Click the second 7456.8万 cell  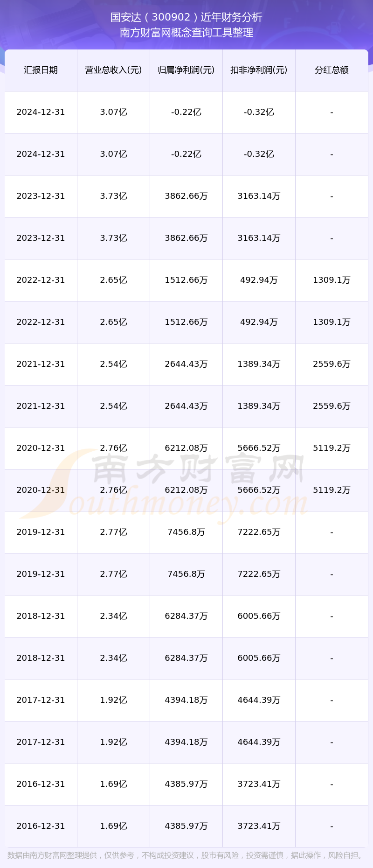coord(186,574)
